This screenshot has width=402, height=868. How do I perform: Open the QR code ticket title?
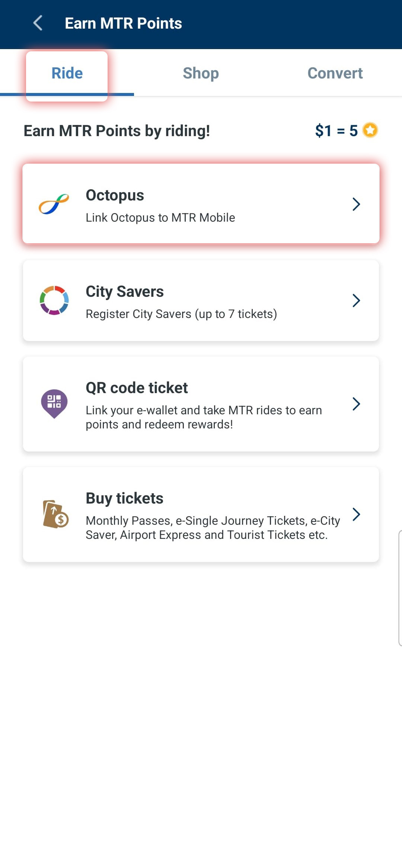[x=137, y=388]
